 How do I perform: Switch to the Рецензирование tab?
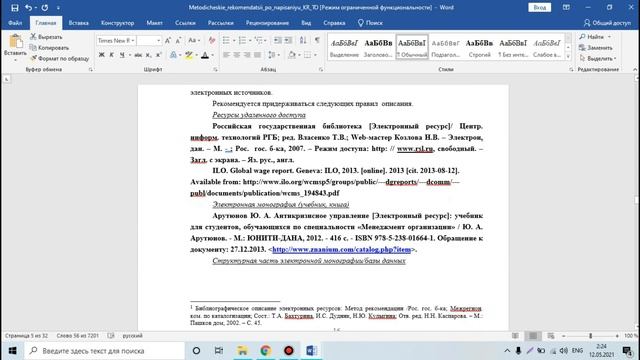click(x=267, y=23)
